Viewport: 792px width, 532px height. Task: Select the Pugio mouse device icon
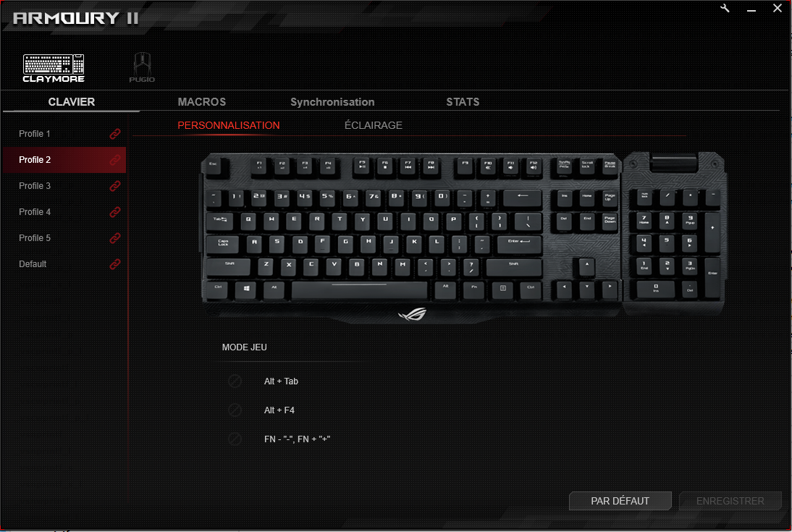(142, 67)
